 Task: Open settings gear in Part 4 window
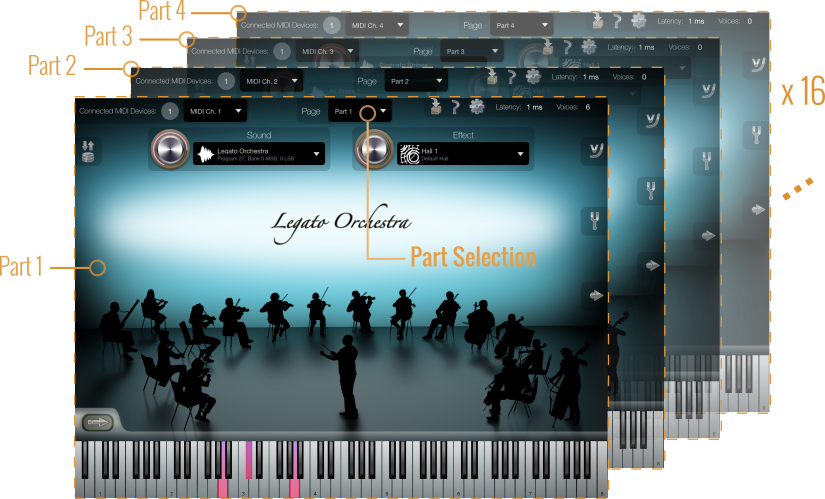[639, 21]
